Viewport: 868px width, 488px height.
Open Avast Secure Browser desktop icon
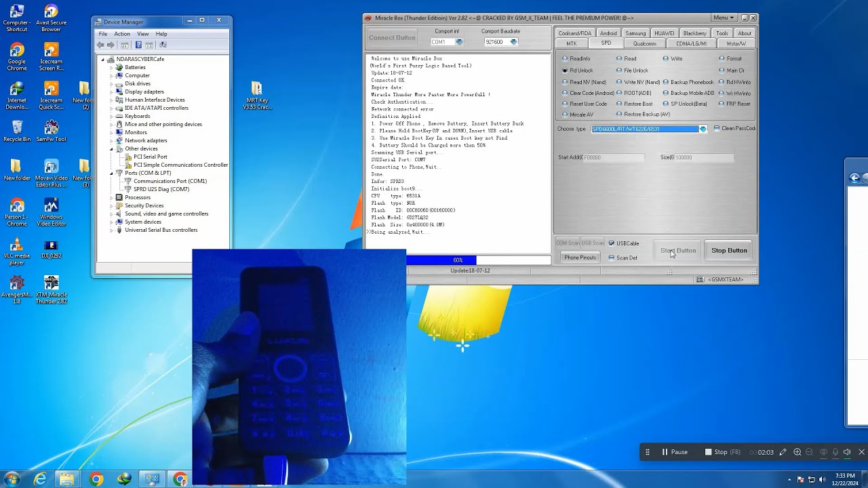51,18
